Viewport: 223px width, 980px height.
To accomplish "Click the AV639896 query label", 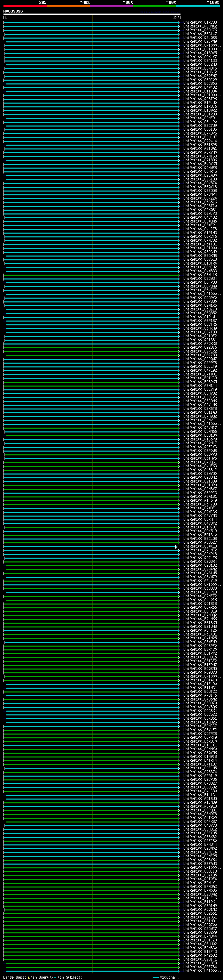I will [x=13, y=11].
